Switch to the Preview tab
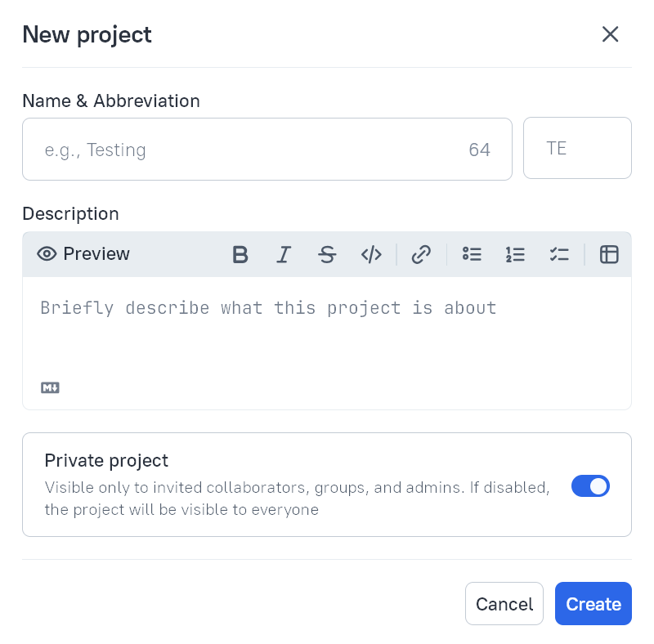654x644 pixels. click(x=96, y=254)
